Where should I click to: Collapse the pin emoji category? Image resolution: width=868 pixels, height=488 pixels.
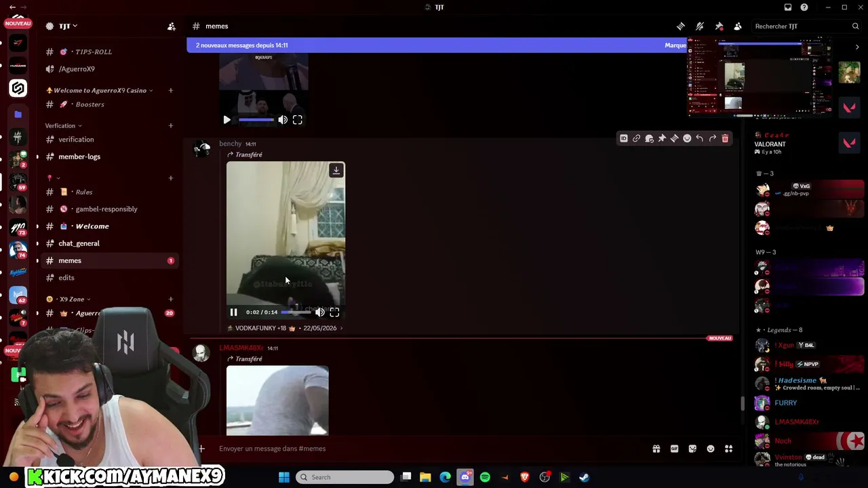coord(54,178)
